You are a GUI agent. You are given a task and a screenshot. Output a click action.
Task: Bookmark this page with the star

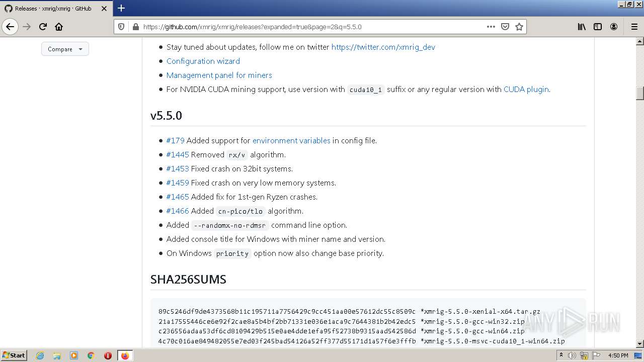[519, 27]
